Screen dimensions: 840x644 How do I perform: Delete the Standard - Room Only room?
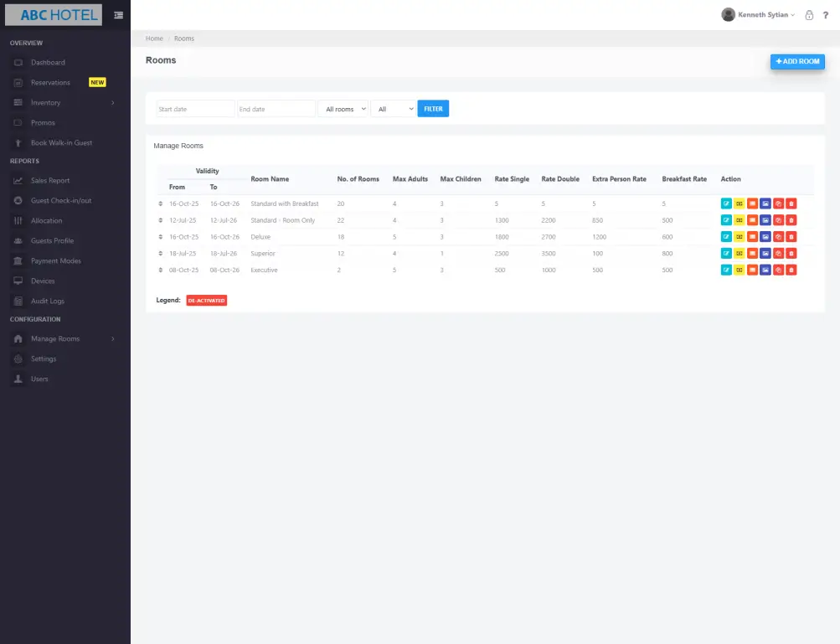click(791, 220)
